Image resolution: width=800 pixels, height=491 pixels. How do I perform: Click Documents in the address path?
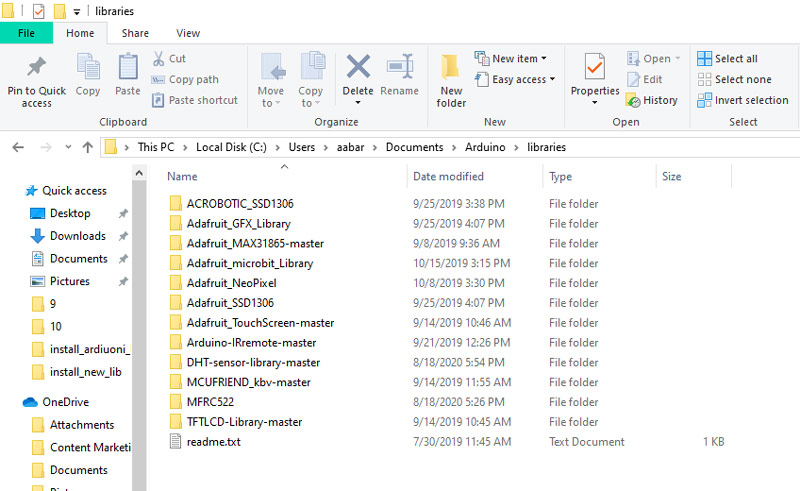[x=414, y=148]
